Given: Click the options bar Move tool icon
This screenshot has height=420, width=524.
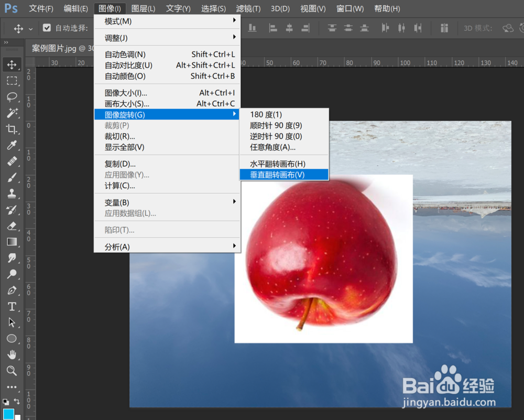Looking at the screenshot, I should (18, 28).
